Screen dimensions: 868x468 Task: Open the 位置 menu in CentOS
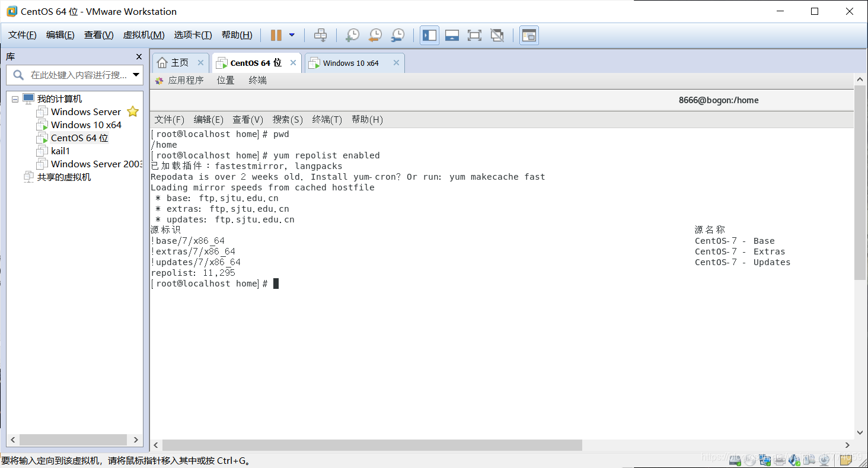point(225,80)
